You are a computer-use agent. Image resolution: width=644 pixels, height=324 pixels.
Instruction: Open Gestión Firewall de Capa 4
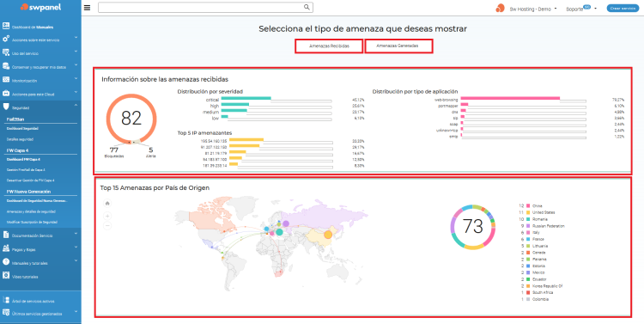pos(26,169)
